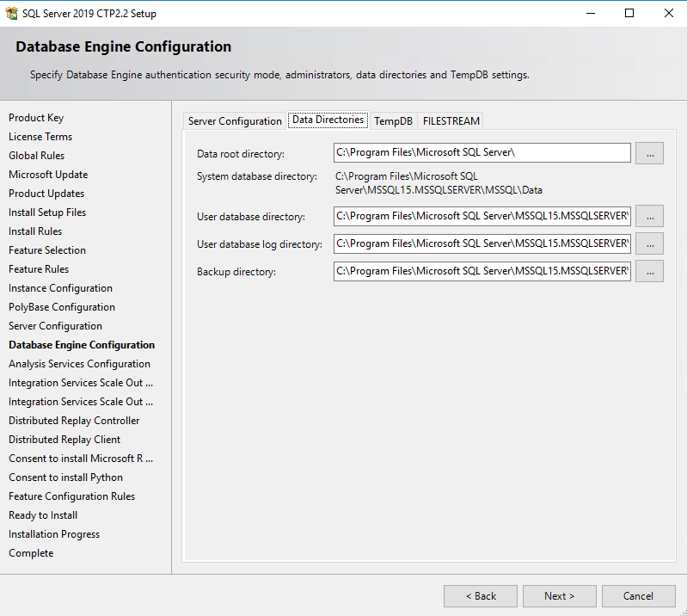
Task: Select the Microsoft Update step
Action: (x=48, y=175)
